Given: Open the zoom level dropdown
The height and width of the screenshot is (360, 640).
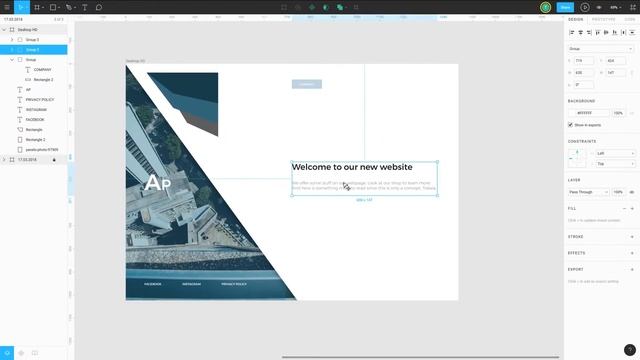Looking at the screenshot, I should (x=615, y=7).
